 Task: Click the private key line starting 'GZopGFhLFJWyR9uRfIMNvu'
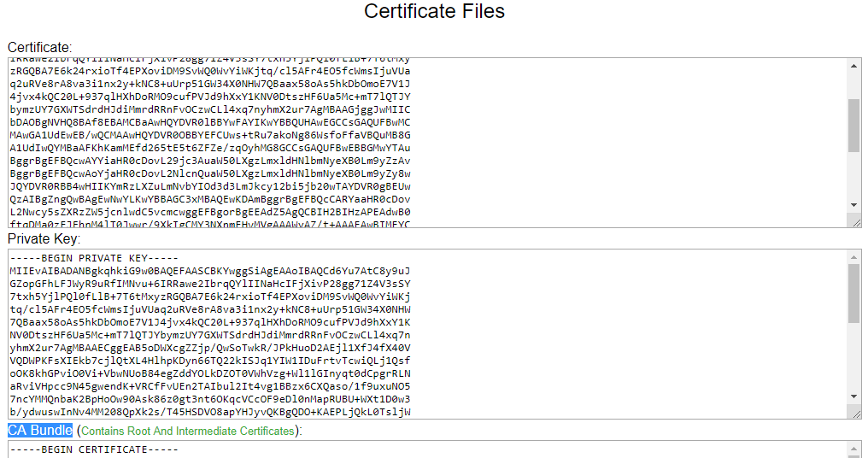click(x=210, y=284)
